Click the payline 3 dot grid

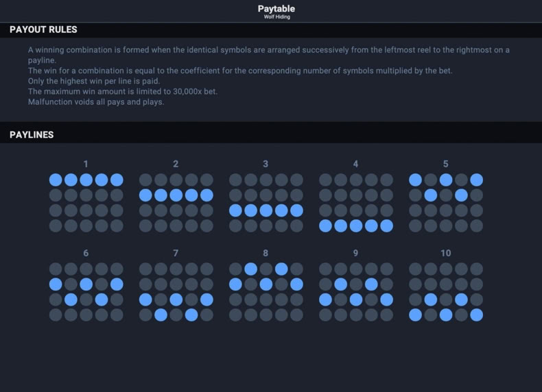[266, 203]
